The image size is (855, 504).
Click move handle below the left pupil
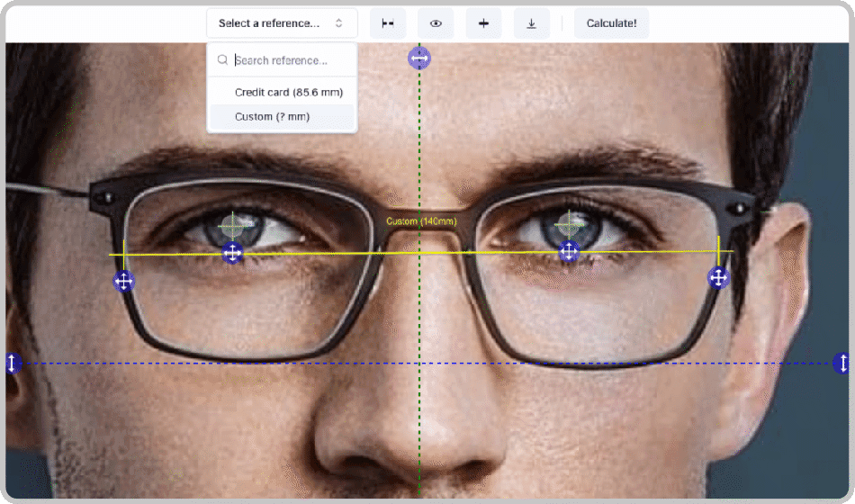[232, 253]
